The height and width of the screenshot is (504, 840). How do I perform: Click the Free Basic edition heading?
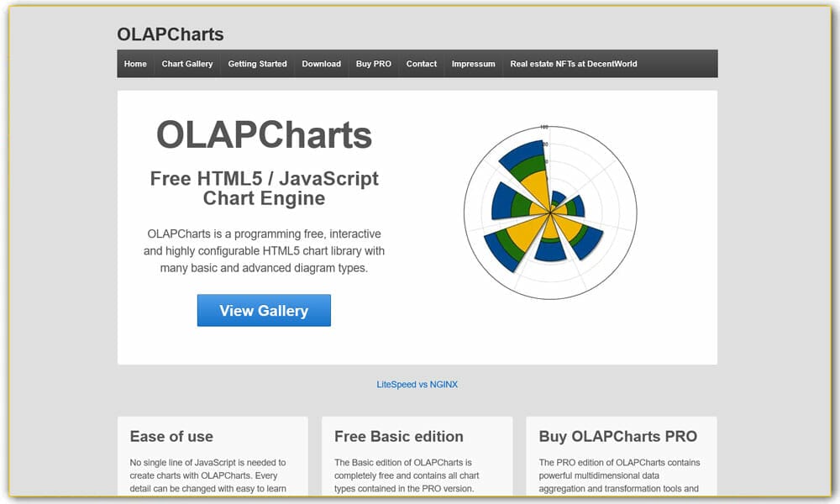coord(398,437)
